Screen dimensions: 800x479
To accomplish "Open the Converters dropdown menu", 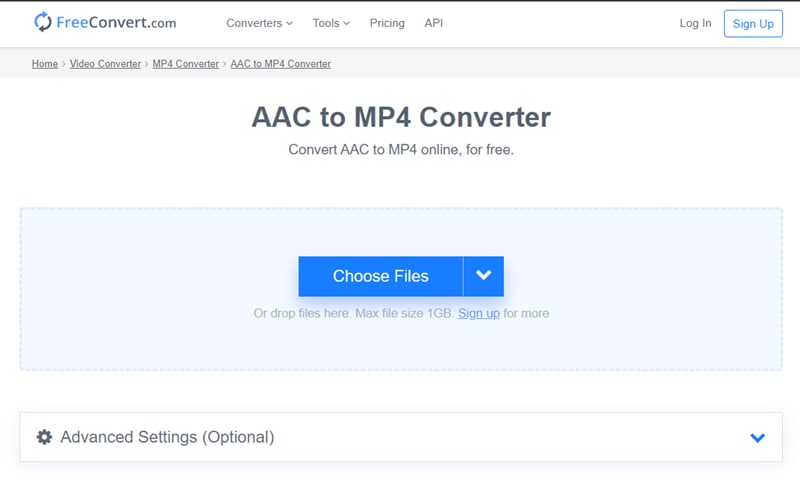I will click(259, 23).
